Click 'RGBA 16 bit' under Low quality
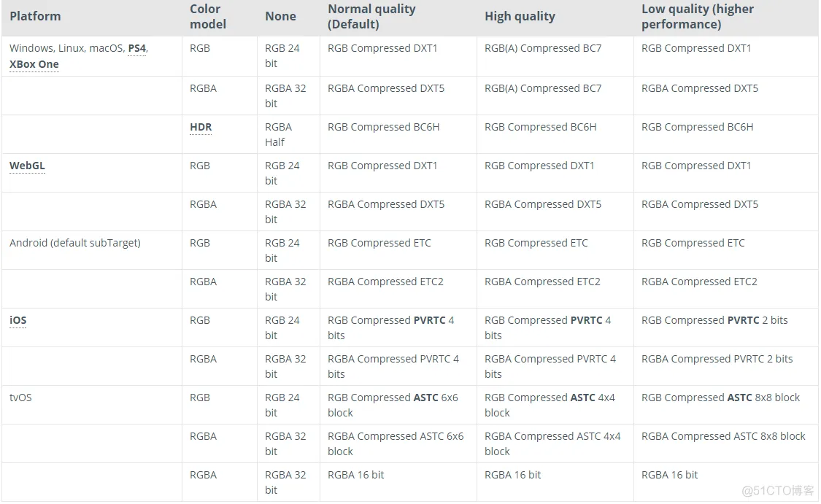 click(670, 476)
